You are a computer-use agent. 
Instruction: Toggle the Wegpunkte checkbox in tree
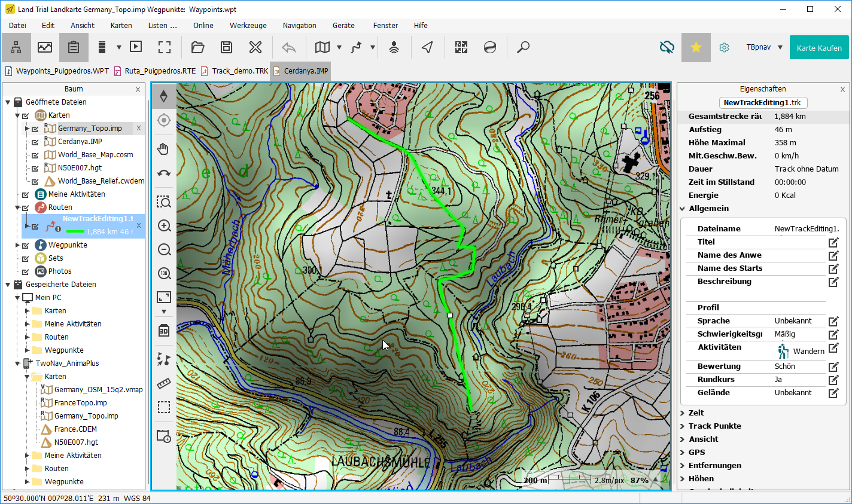click(x=26, y=246)
